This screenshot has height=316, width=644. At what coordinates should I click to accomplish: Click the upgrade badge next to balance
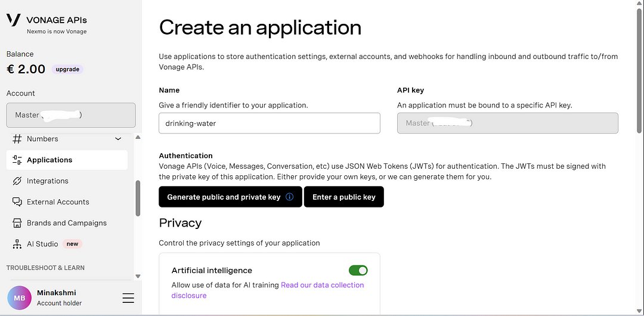pos(67,69)
